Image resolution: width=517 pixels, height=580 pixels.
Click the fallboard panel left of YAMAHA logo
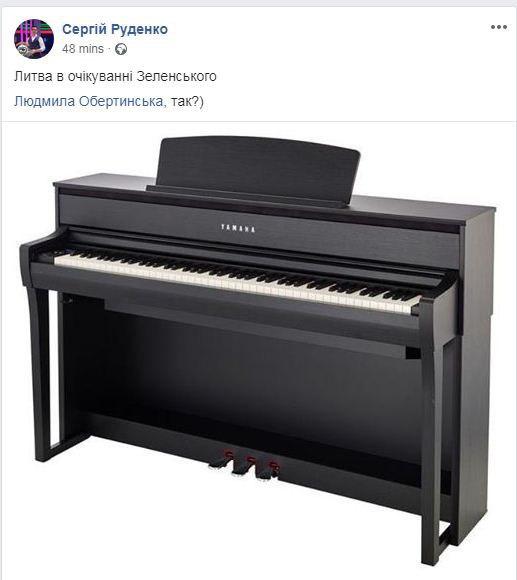pyautogui.click(x=139, y=215)
